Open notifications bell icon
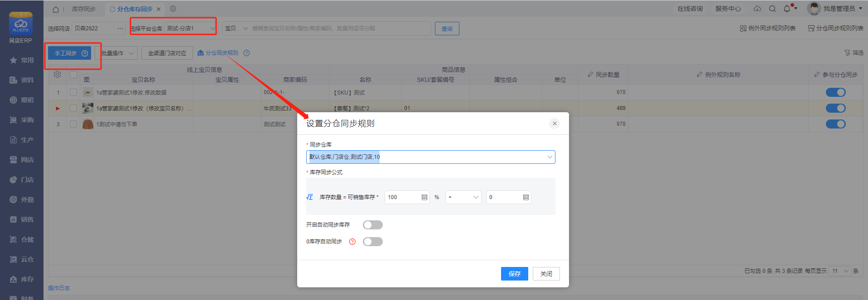Screen dimensions: 868x300 tap(787, 9)
